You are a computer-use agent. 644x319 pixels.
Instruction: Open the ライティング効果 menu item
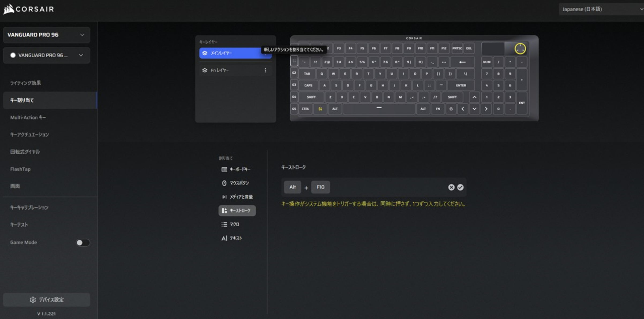tap(26, 83)
